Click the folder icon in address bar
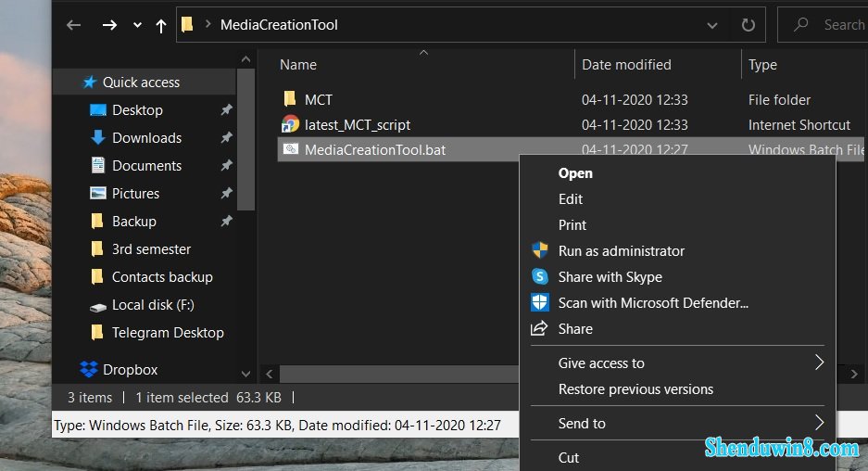The image size is (868, 471). pyautogui.click(x=187, y=24)
